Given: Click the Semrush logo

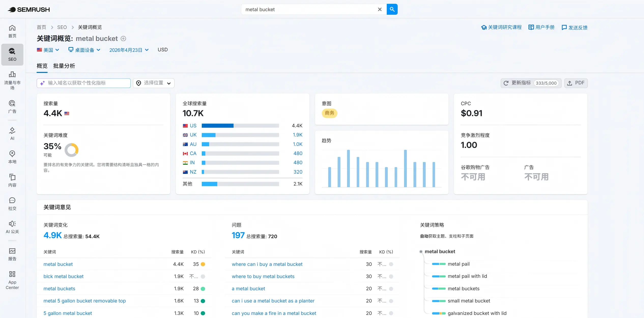Looking at the screenshot, I should point(28,9).
